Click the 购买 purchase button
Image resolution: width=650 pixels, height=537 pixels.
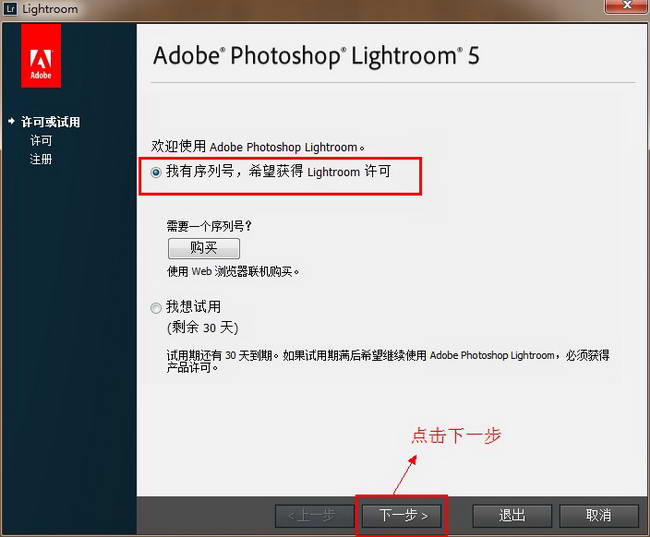click(204, 248)
